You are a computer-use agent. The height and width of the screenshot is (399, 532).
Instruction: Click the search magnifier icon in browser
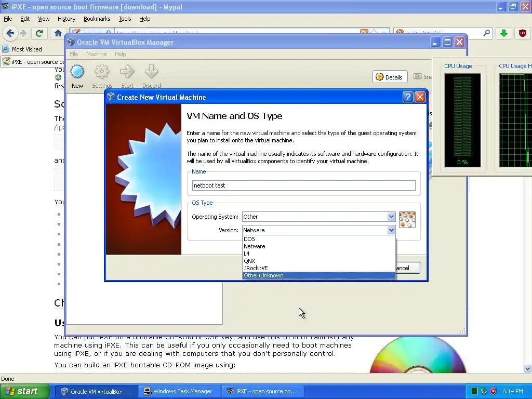[x=486, y=33]
